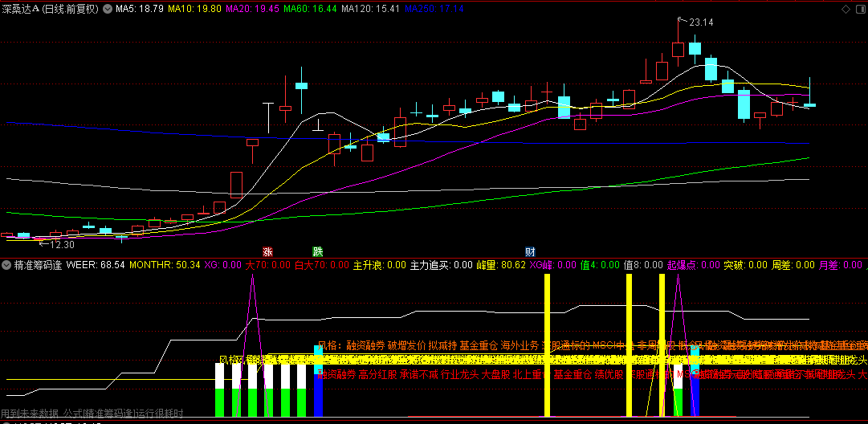Select the MA10: 19.80 label
Image resolution: width=868 pixels, height=424 pixels.
click(x=195, y=9)
